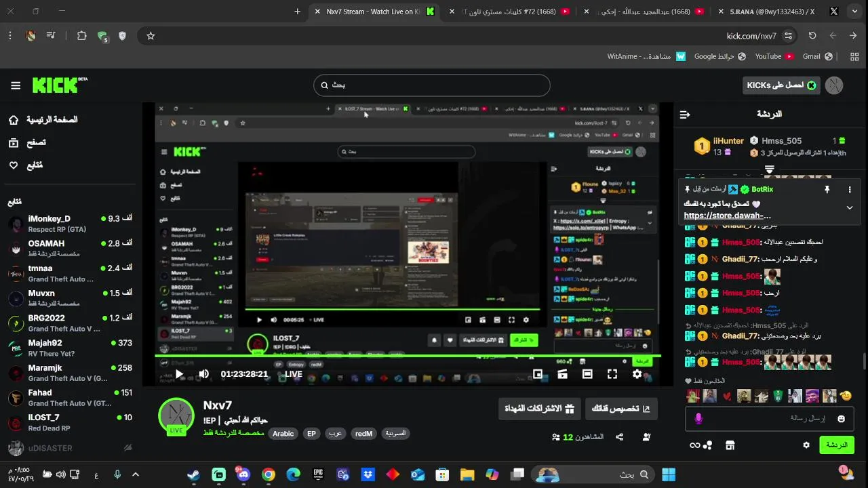
Task: Share the Nxv7 channel
Action: [619, 437]
